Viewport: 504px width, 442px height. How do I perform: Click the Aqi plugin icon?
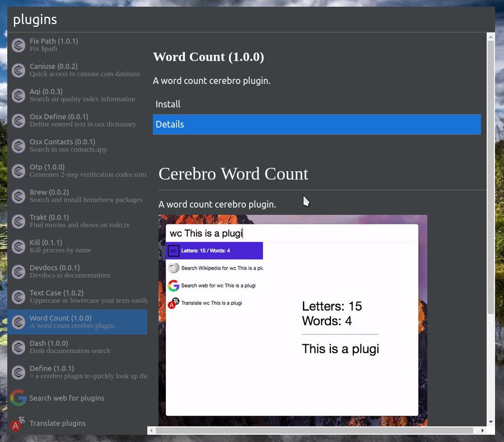(18, 96)
